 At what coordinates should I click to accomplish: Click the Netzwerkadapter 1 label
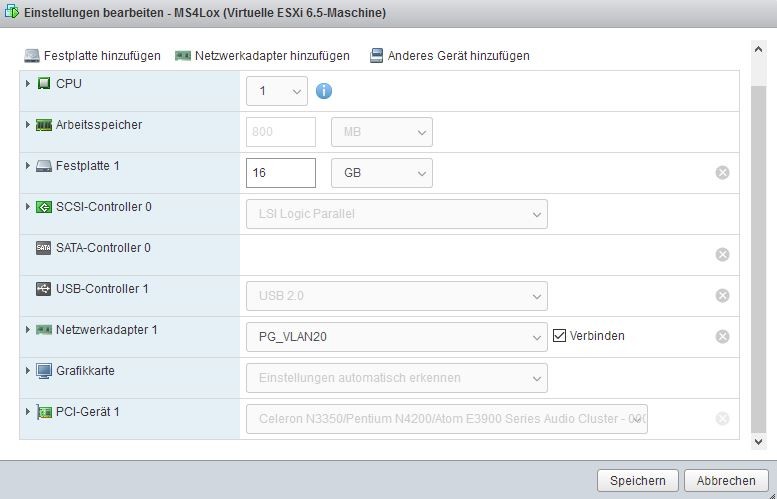[107, 330]
